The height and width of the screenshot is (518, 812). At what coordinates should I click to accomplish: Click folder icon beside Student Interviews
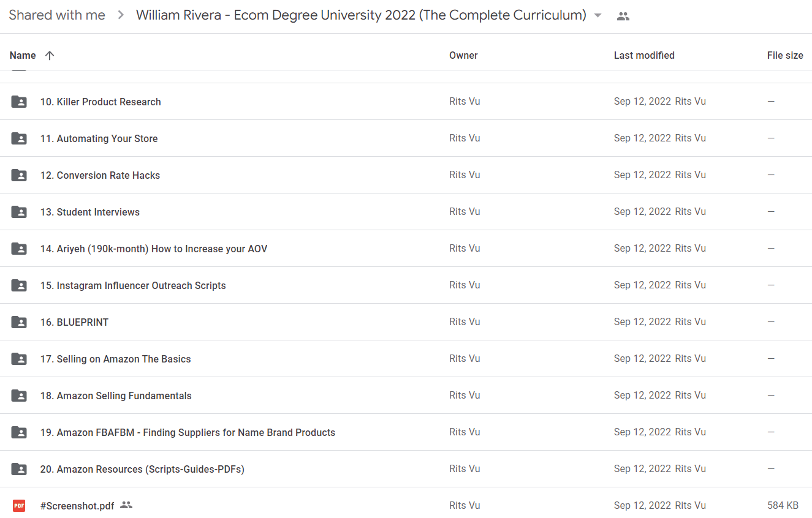click(x=19, y=212)
